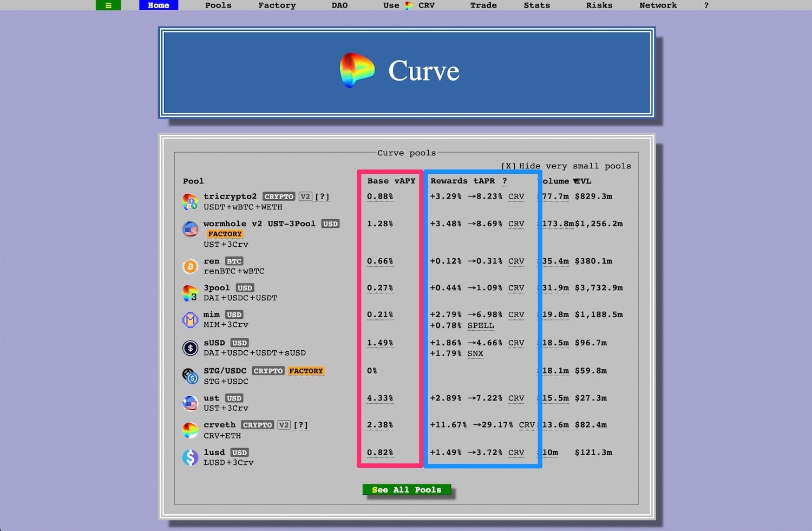Viewport: 812px width, 531px height.
Task: Click the See All Pools button
Action: [407, 490]
